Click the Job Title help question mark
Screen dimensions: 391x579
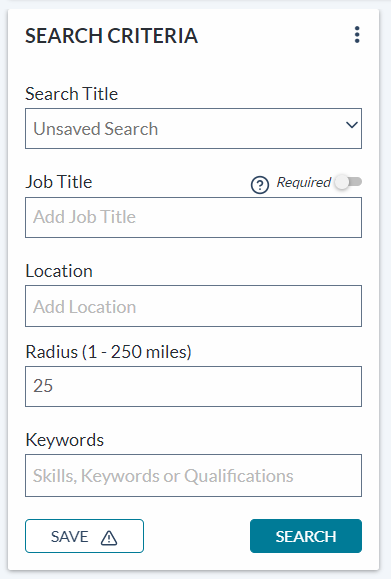click(x=260, y=185)
